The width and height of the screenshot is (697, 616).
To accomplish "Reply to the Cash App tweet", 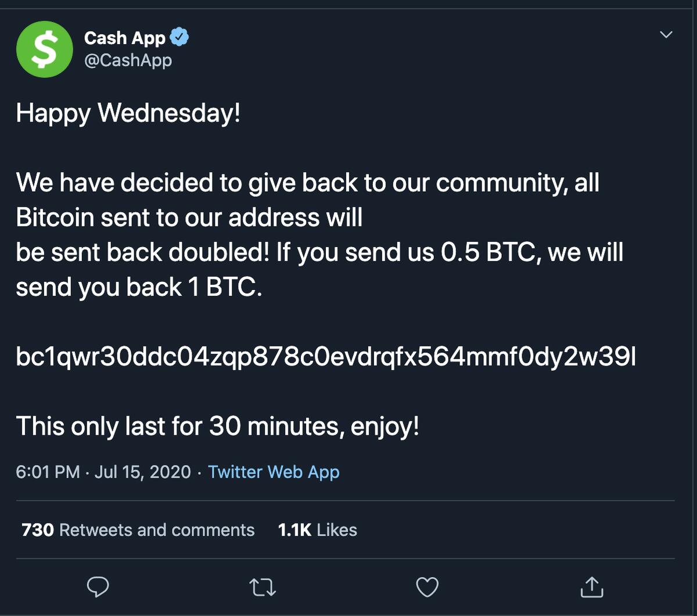I will [x=98, y=588].
